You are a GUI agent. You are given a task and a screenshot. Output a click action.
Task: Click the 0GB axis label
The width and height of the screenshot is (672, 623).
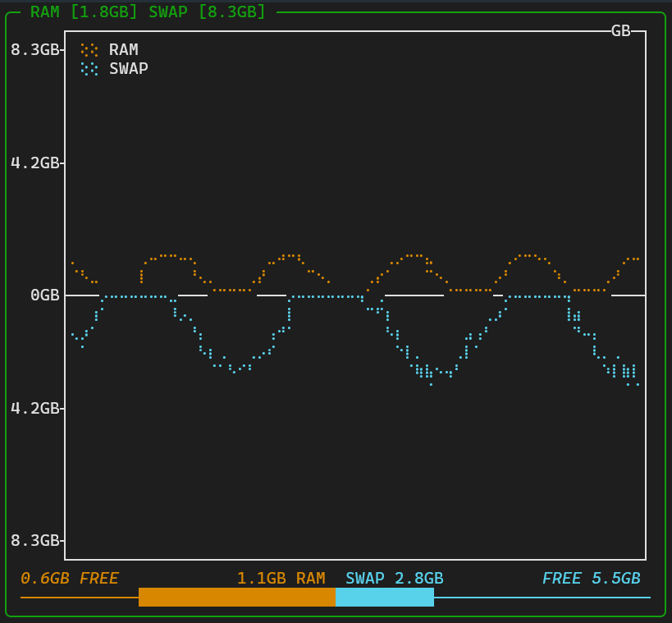click(44, 295)
